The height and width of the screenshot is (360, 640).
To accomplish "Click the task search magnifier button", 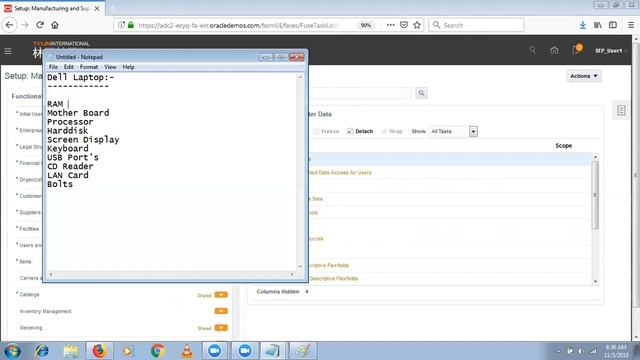I will (421, 93).
